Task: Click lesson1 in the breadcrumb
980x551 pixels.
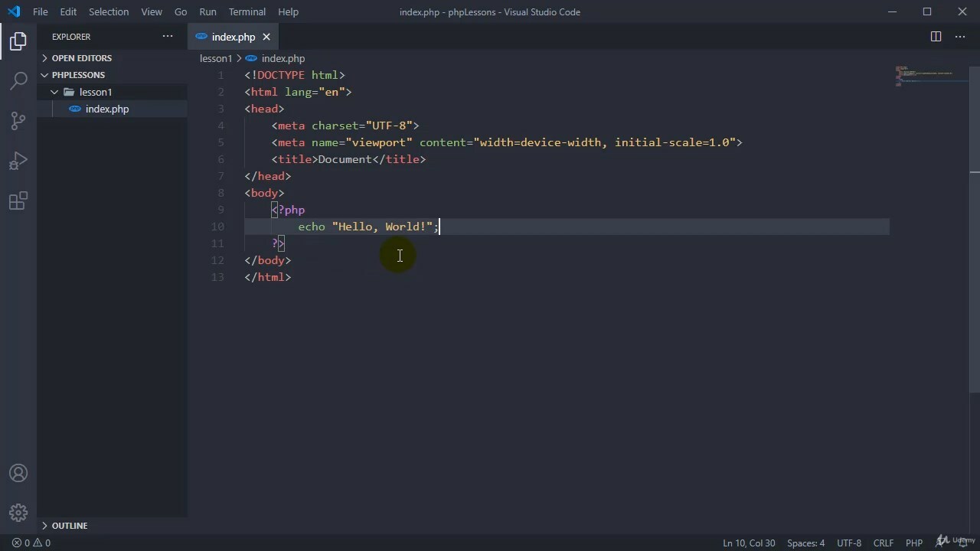Action: tap(215, 58)
